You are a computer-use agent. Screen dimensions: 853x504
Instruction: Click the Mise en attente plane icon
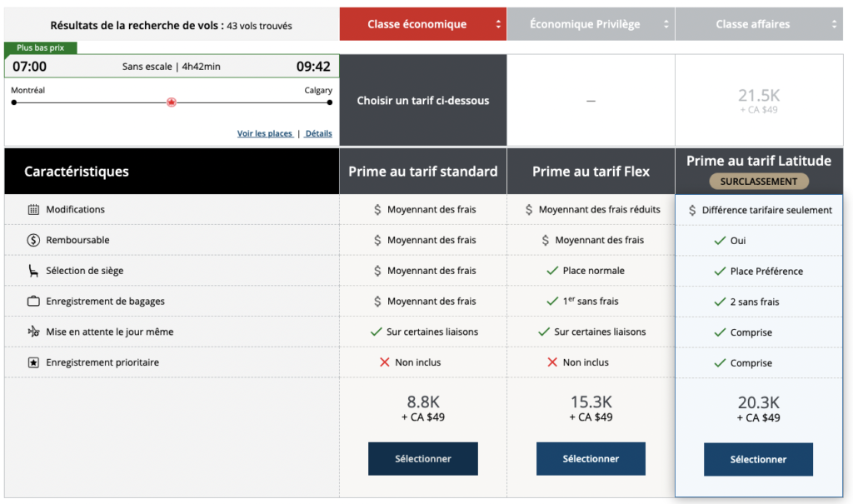[x=33, y=332]
